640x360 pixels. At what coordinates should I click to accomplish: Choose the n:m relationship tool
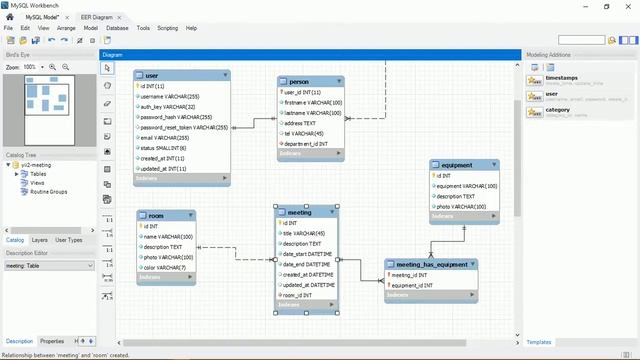tap(107, 278)
